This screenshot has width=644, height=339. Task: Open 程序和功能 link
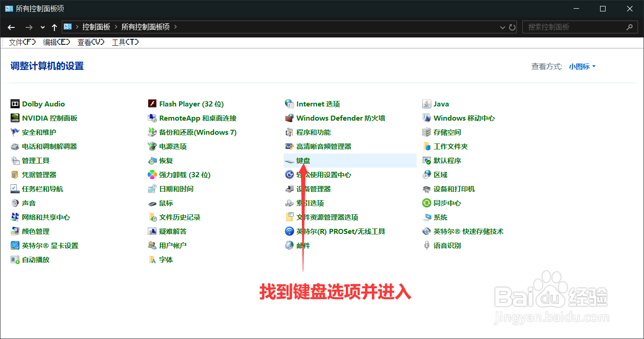[313, 132]
